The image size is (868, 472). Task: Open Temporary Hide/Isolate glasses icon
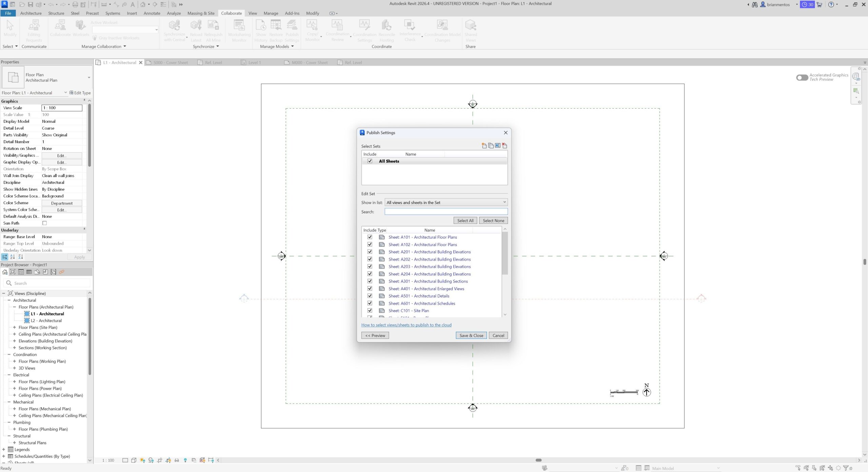(177, 460)
